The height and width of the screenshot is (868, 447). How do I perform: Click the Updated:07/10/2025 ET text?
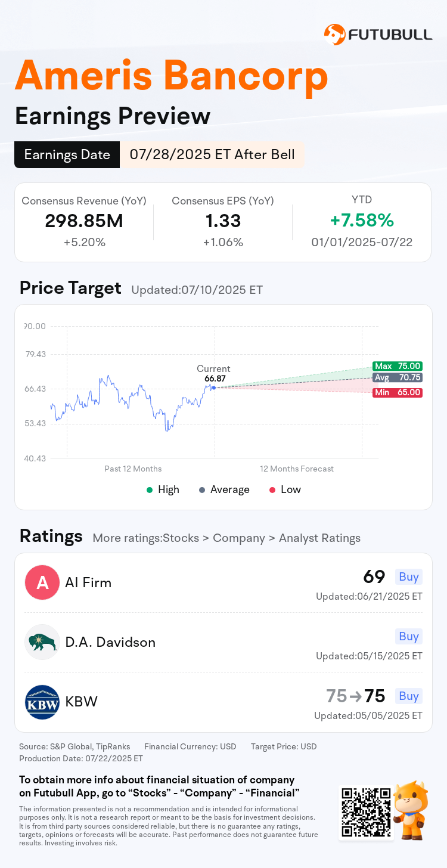point(197,290)
